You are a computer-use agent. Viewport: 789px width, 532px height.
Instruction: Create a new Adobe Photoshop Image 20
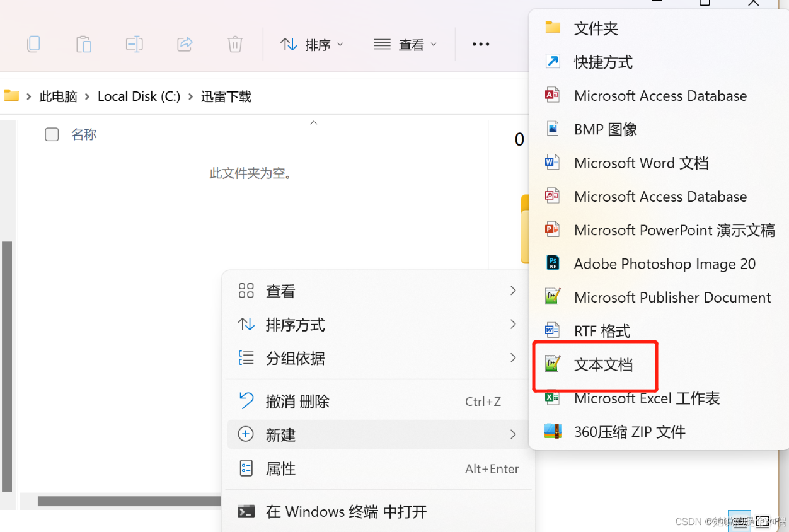(x=658, y=263)
